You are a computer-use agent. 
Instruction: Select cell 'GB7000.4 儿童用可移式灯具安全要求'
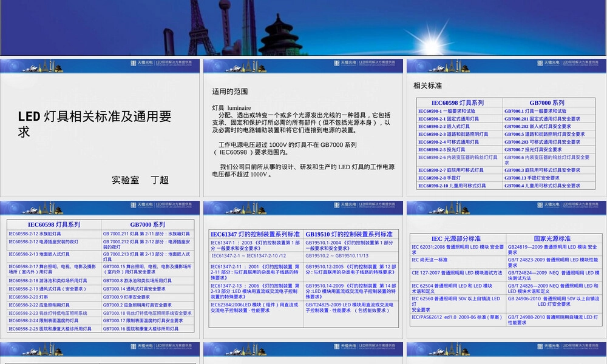(x=549, y=186)
